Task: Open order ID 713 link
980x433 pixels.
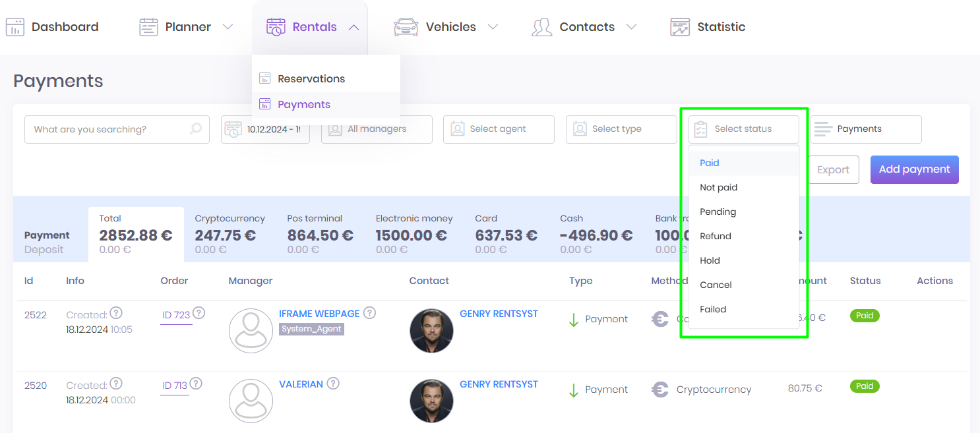Action: pos(175,386)
